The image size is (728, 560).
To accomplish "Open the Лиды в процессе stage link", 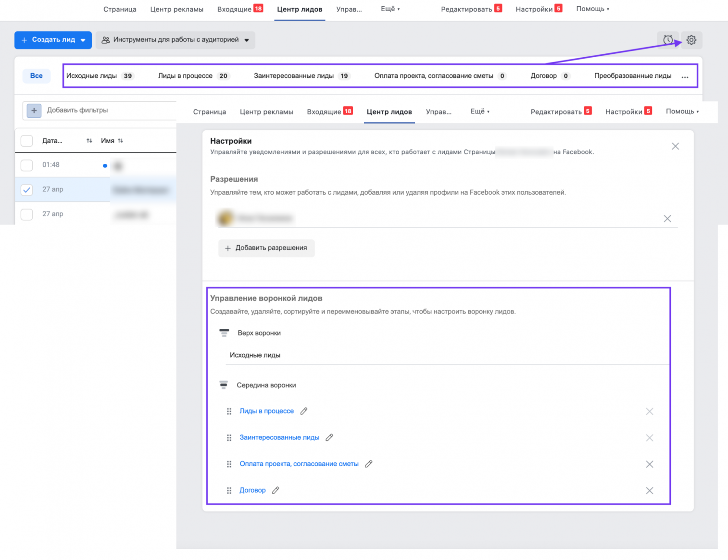I will 267,411.
